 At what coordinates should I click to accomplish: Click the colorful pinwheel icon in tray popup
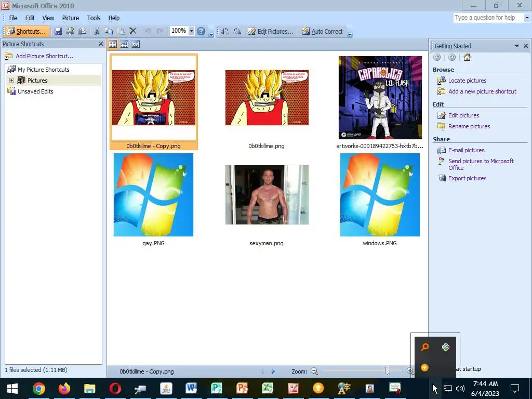(445, 347)
